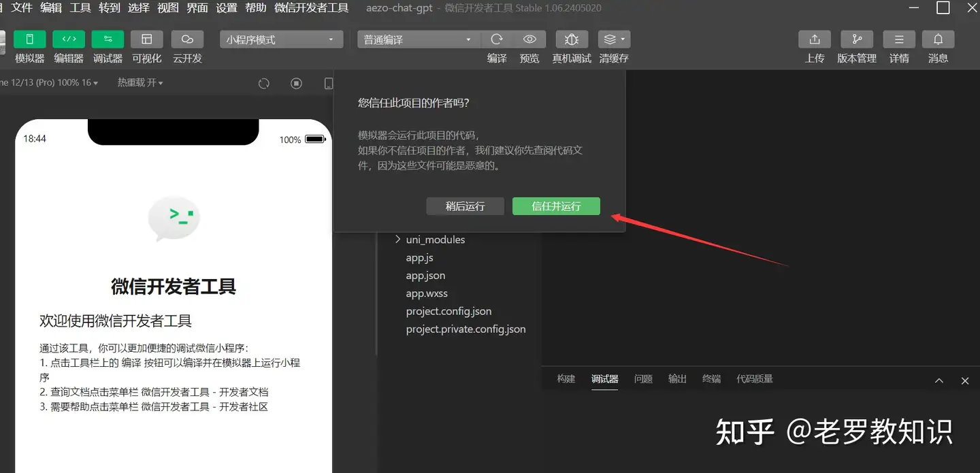Open the 帮助 menu
This screenshot has width=980, height=473.
256,8
